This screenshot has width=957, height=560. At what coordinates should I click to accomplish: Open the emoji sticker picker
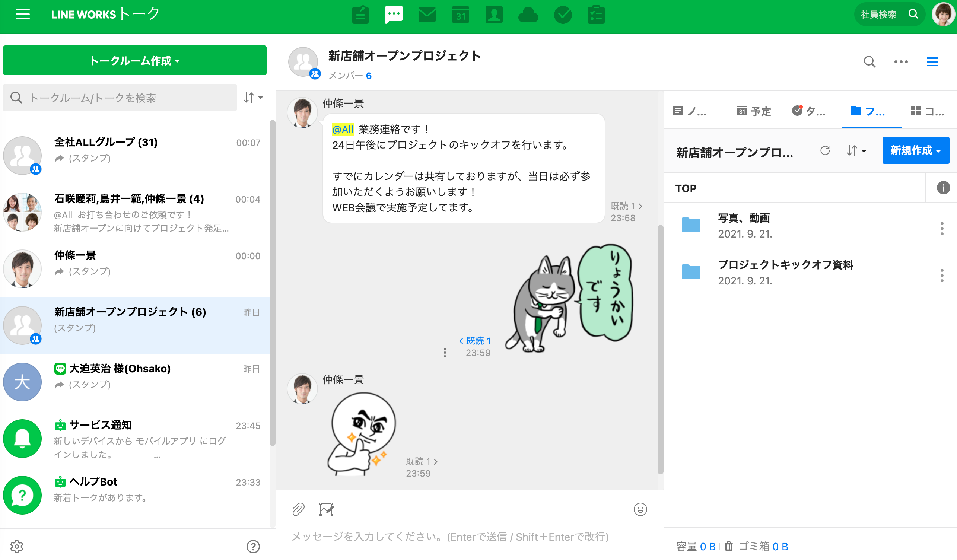click(x=640, y=509)
